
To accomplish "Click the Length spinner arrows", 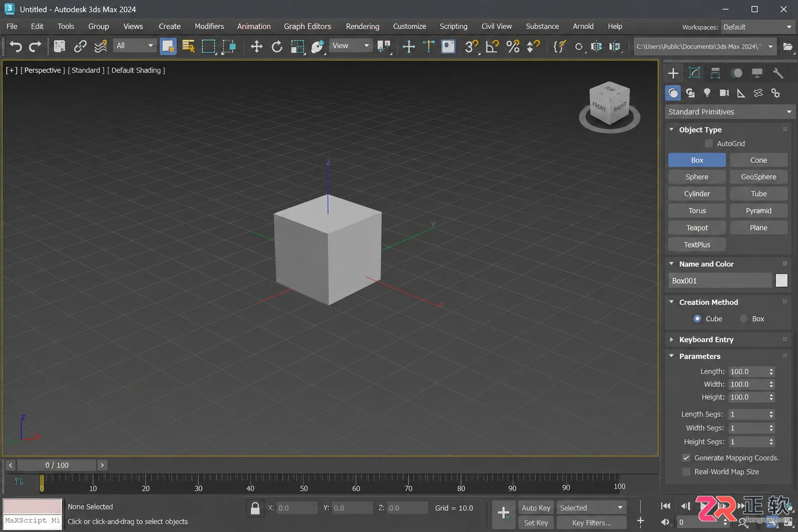I will point(771,372).
